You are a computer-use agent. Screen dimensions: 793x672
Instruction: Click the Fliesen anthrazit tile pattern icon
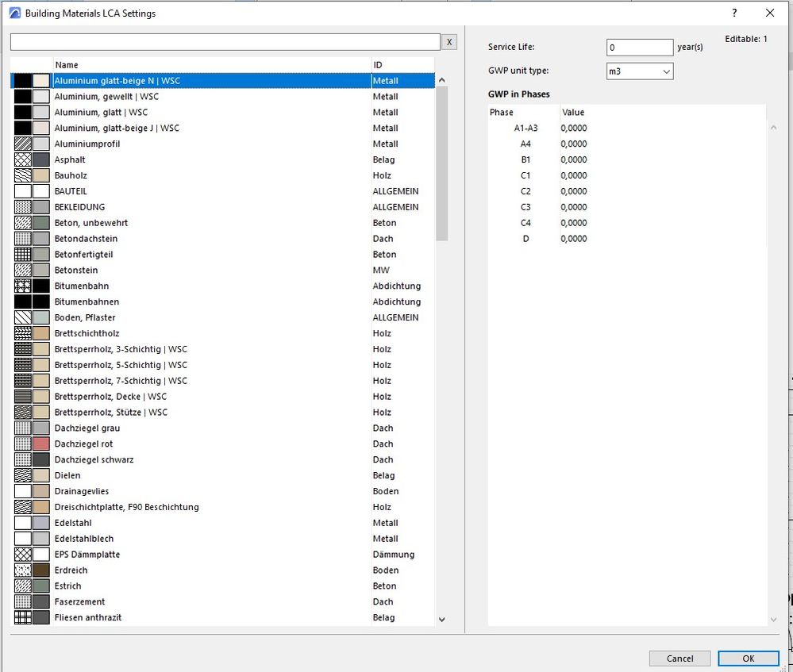(x=23, y=618)
